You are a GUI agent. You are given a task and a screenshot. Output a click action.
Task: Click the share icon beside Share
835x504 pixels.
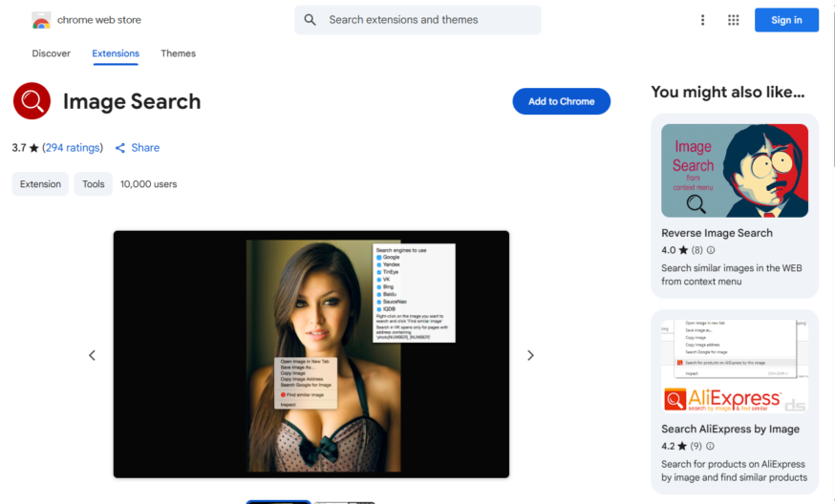(120, 148)
